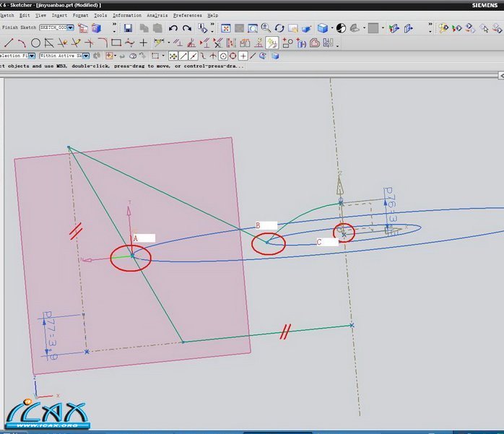The height and width of the screenshot is (434, 504).
Task: Click the Save icon in the toolbar
Action: point(128,28)
